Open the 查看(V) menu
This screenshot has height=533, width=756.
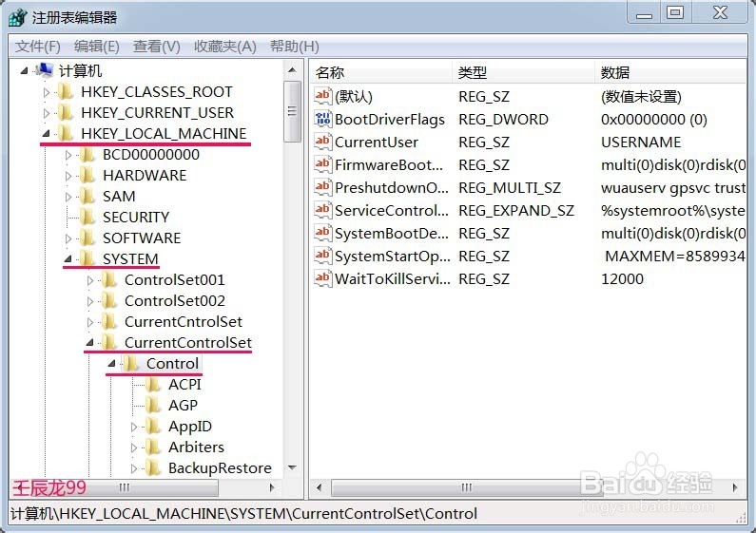(x=156, y=47)
